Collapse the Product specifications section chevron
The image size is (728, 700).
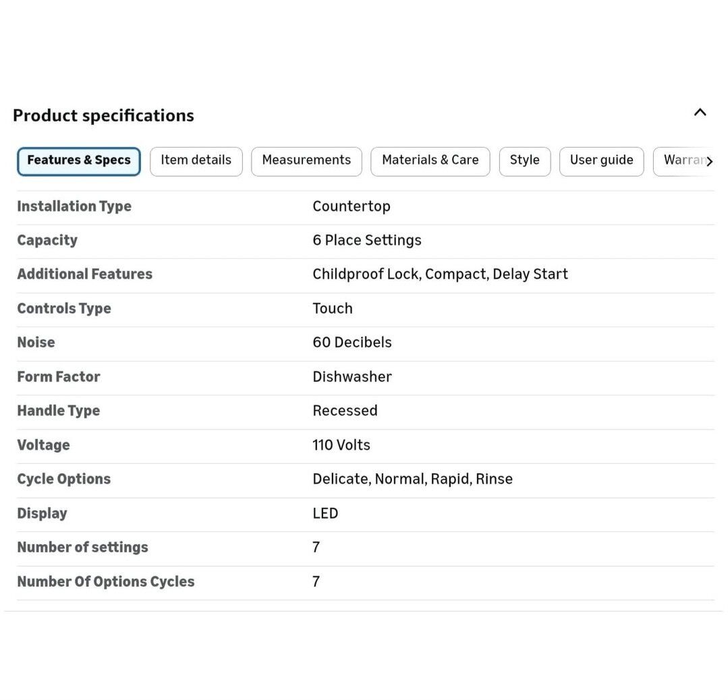point(700,113)
